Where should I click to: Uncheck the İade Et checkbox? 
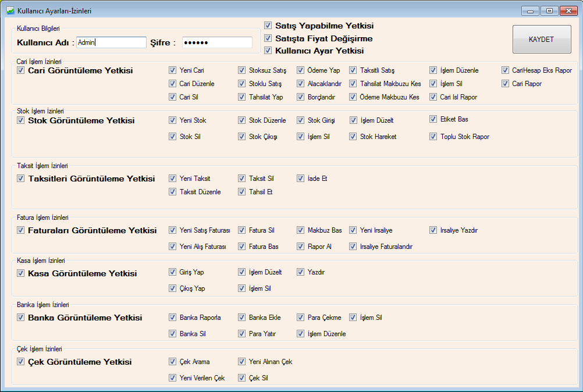[301, 179]
